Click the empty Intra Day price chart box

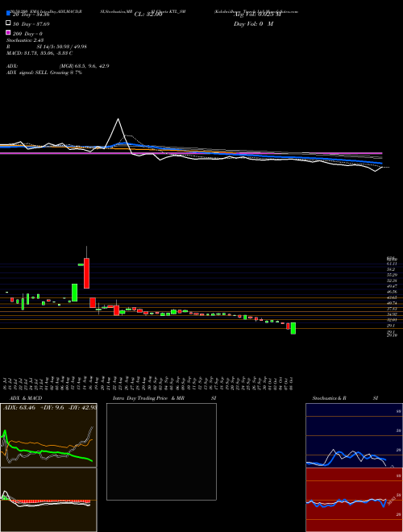tap(161, 451)
